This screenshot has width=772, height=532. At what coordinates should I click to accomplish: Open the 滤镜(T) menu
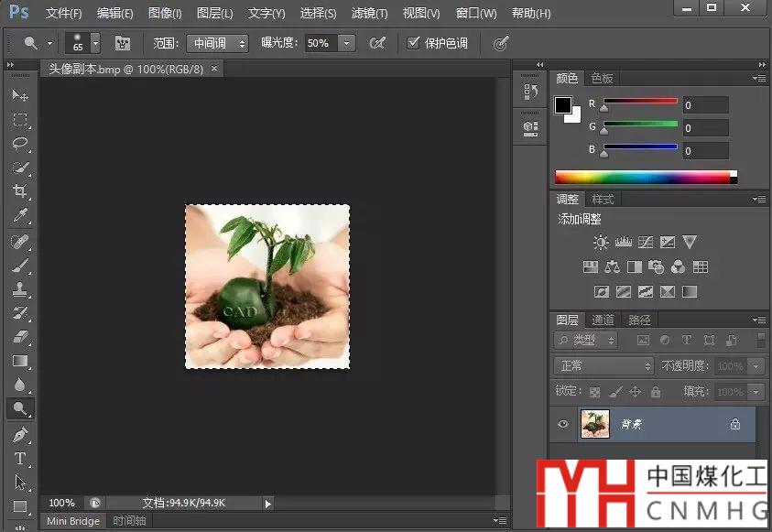[369, 14]
